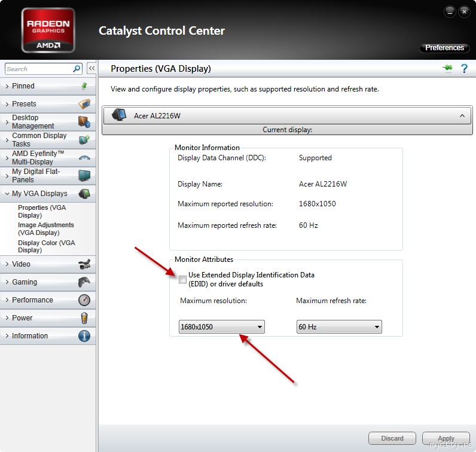476x452 pixels.
Task: Open help with the question mark icon
Action: 464,68
